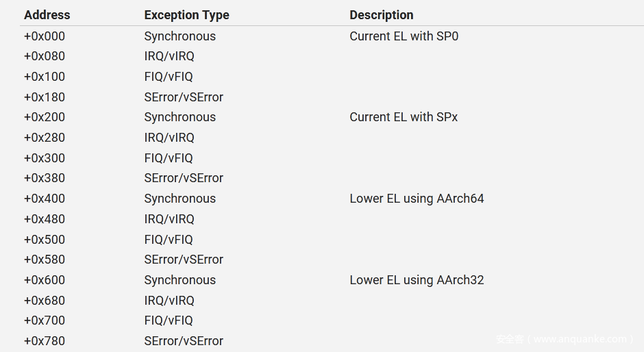Click the Exception Type column header

[x=186, y=15]
